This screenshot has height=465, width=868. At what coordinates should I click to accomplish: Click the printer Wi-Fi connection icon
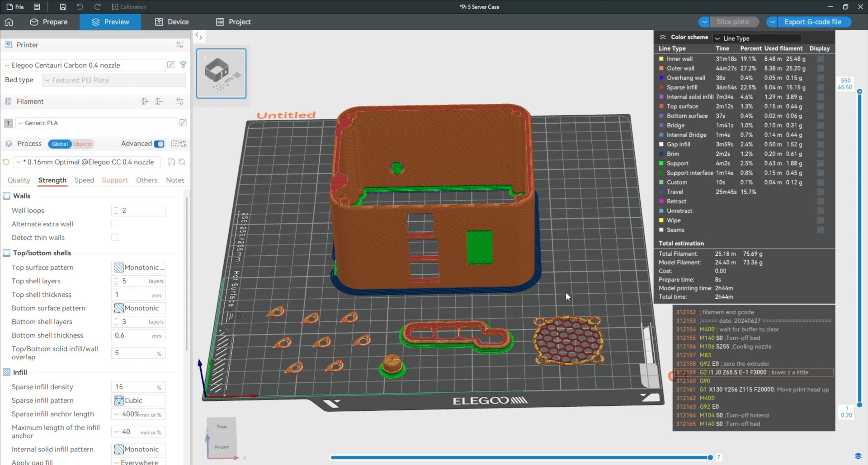coord(183,65)
